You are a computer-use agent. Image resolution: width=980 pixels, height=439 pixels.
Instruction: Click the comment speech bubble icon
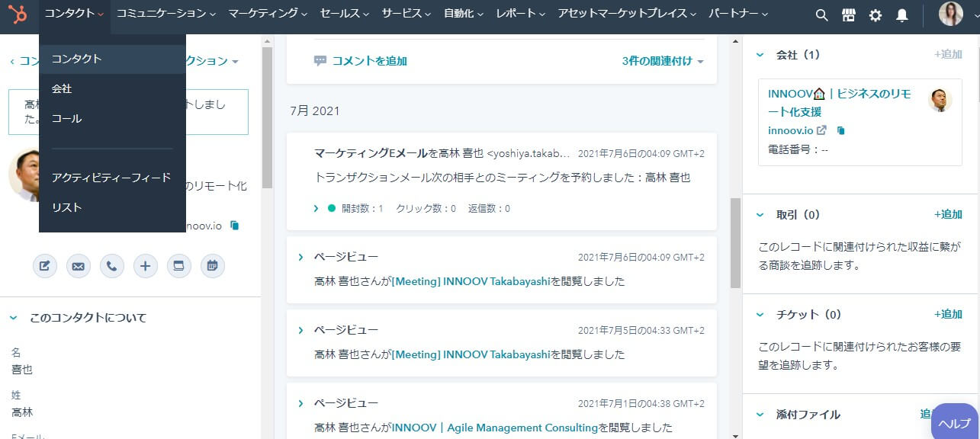click(320, 61)
